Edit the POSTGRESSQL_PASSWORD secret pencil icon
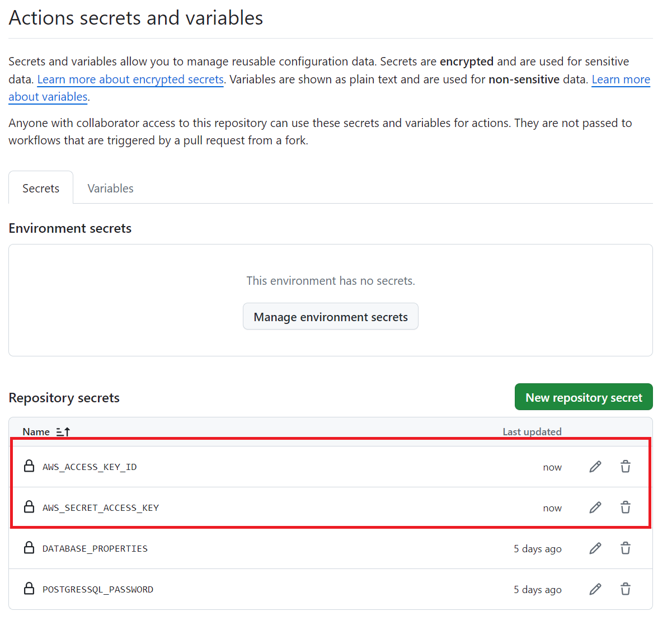The image size is (672, 630). point(595,589)
